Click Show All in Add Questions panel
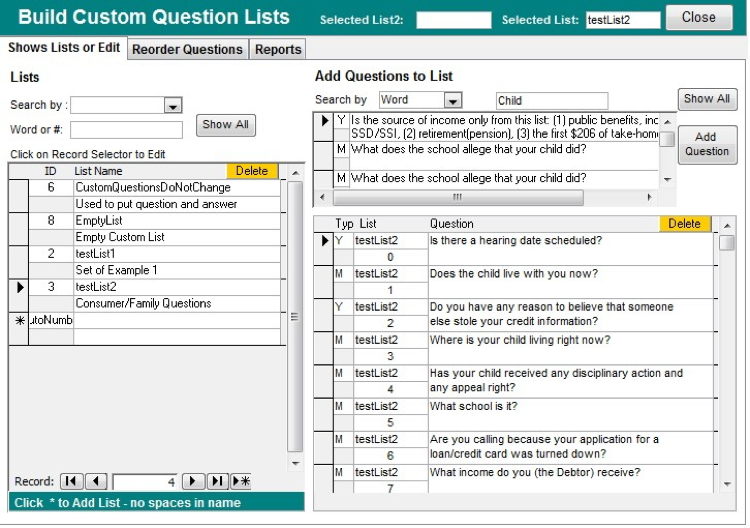The height and width of the screenshot is (528, 750). pyautogui.click(x=707, y=99)
